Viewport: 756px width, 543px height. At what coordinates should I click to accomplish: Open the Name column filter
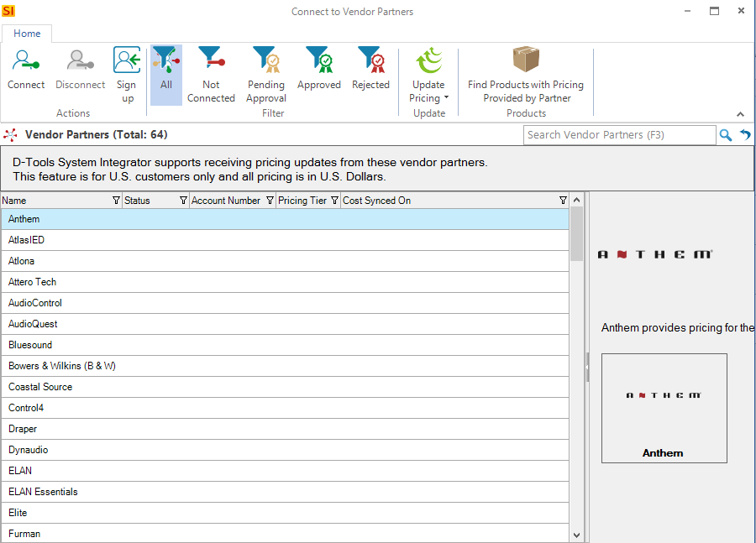(116, 201)
